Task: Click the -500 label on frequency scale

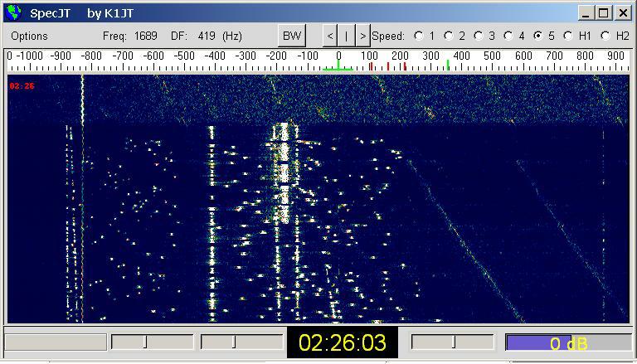Action: tap(183, 56)
